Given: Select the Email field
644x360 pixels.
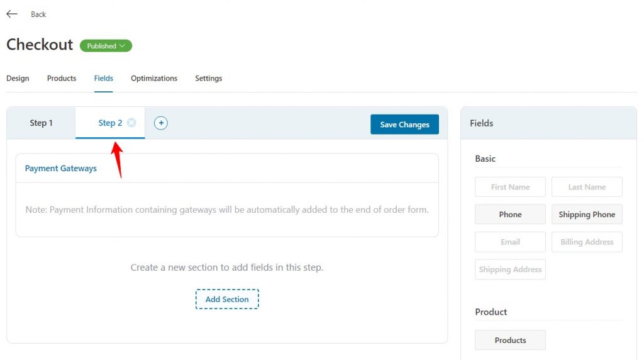Looking at the screenshot, I should point(510,242).
